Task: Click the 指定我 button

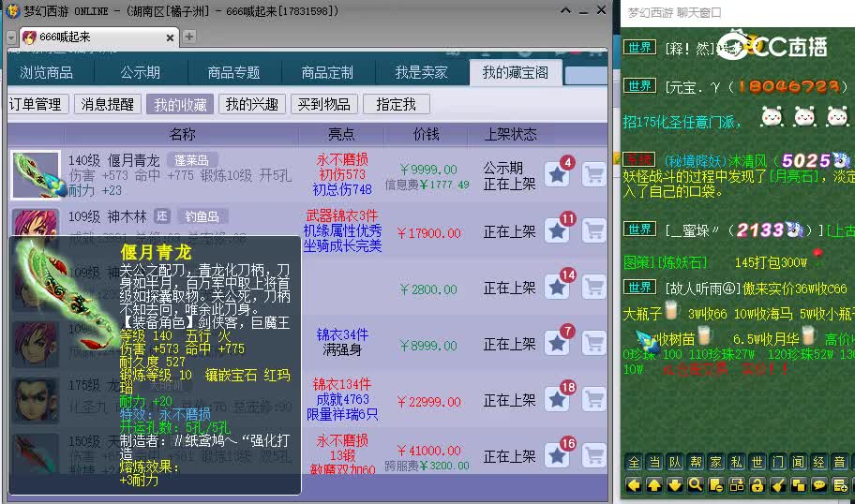Action: (x=396, y=104)
